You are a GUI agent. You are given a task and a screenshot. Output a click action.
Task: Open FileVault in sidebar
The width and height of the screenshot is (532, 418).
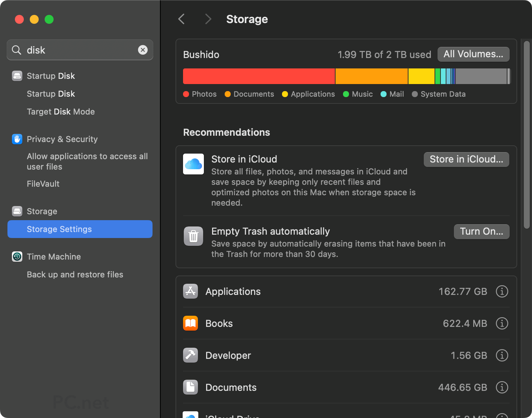pyautogui.click(x=43, y=184)
